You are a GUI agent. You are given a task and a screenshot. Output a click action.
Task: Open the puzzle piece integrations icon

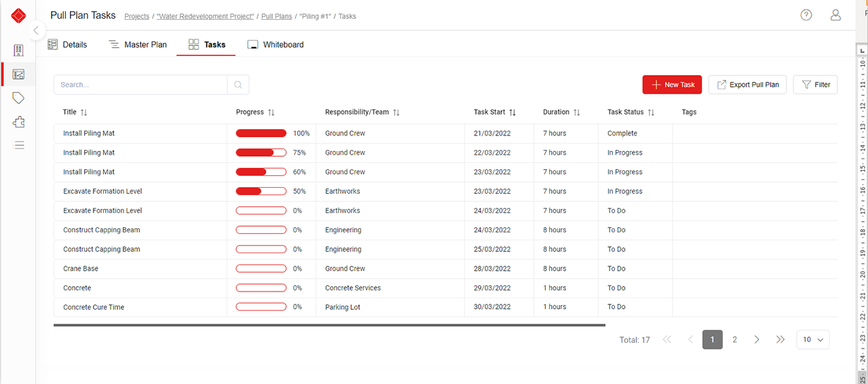(19, 122)
